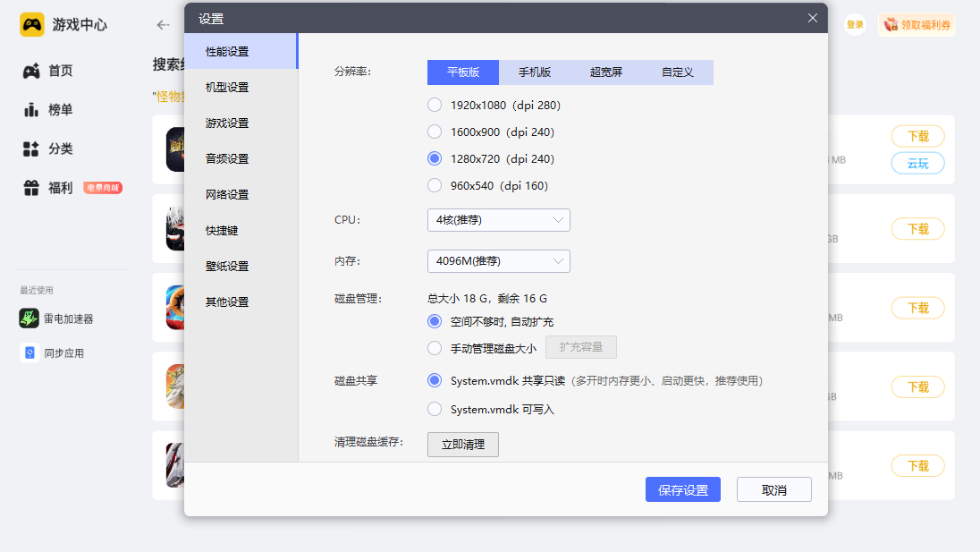Click the 游戏中心 yellow logo icon
980x552 pixels.
pos(32,25)
